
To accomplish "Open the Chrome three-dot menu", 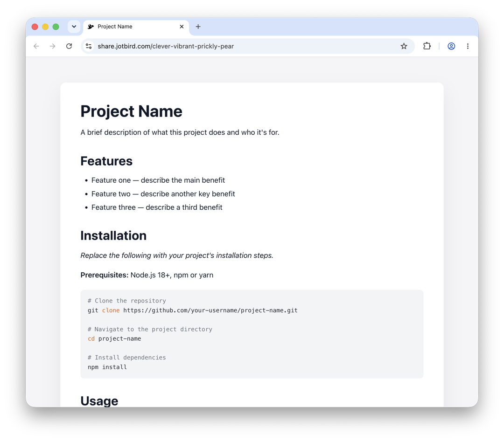I will [x=468, y=46].
